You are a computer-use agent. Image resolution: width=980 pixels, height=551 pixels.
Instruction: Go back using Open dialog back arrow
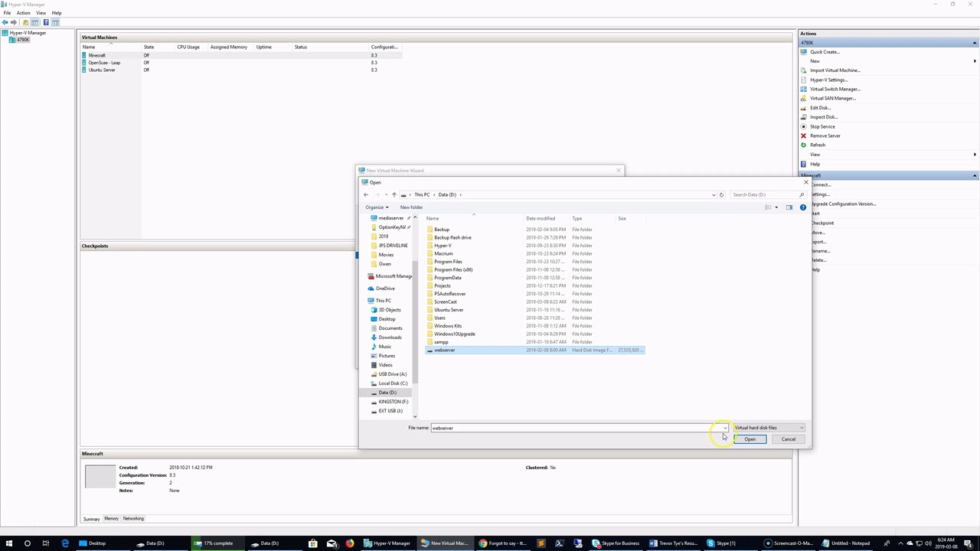366,194
